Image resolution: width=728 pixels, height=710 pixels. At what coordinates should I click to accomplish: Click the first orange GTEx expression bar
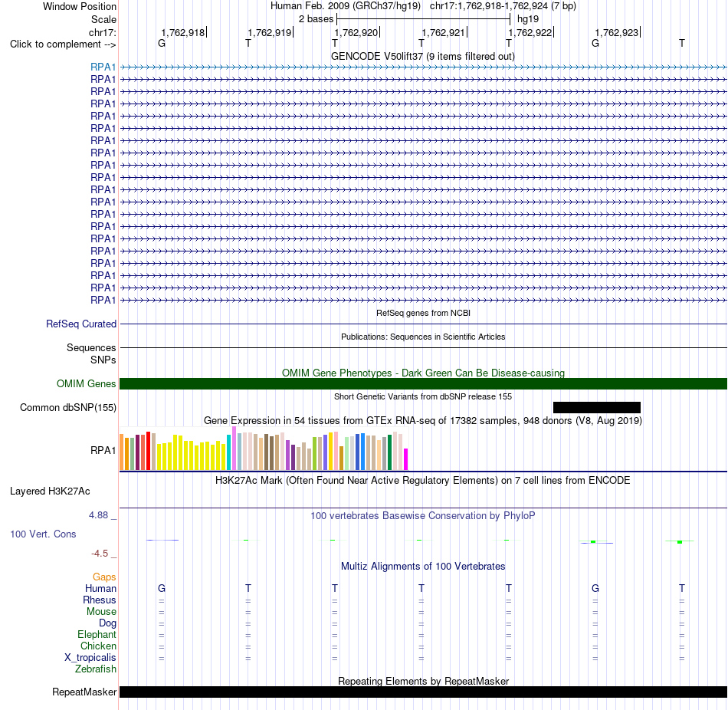122,452
